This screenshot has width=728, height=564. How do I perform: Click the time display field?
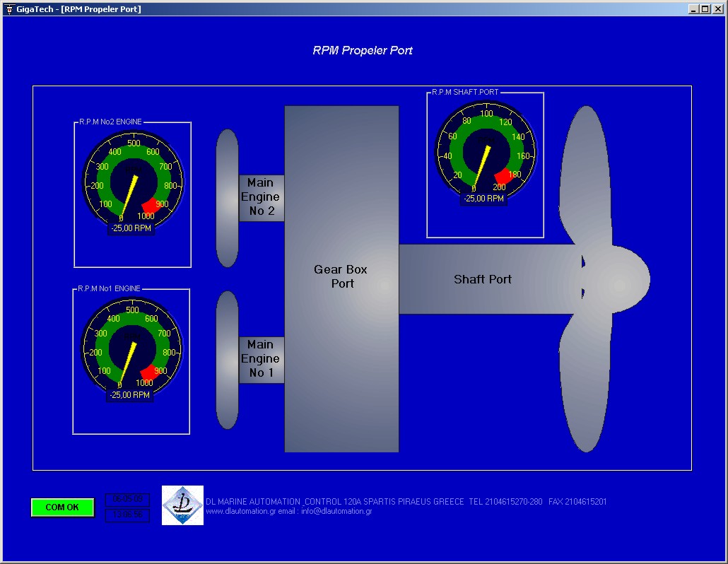pos(127,515)
